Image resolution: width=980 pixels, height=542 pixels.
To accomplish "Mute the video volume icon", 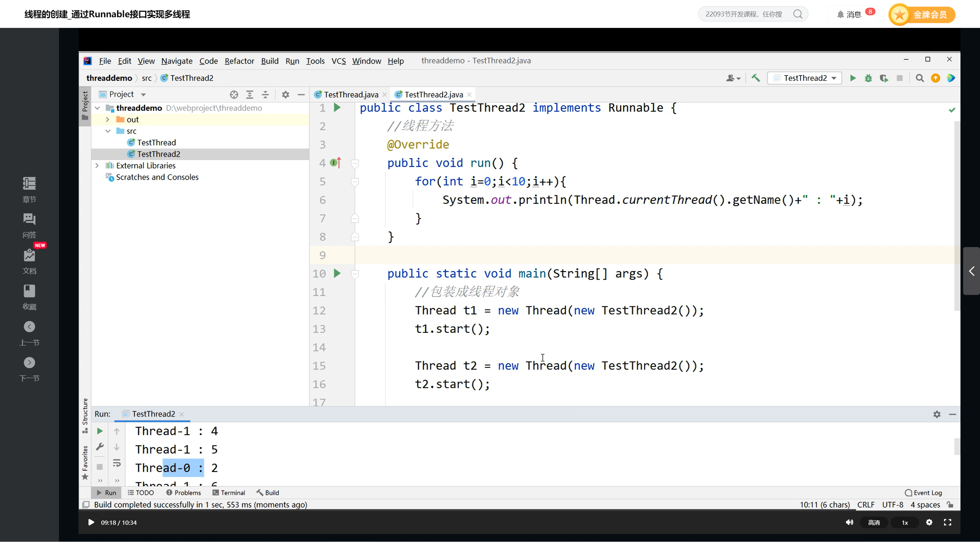I will [849, 522].
